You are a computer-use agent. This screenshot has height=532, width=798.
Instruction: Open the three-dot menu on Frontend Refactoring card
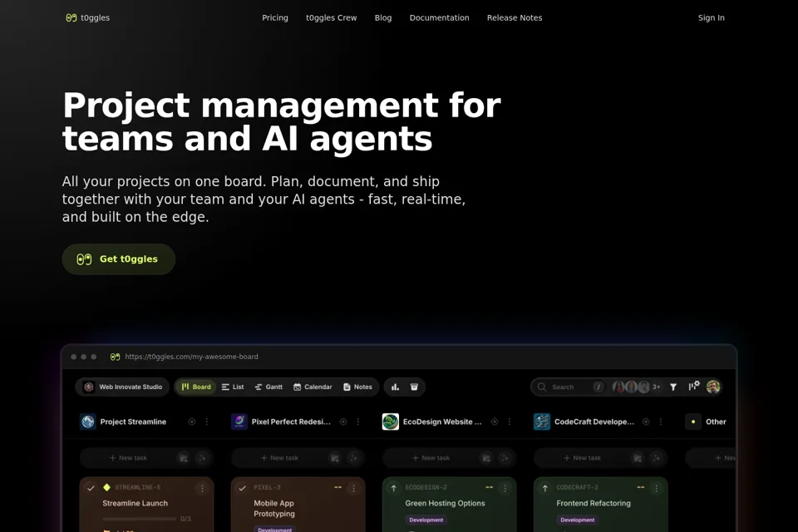click(x=656, y=488)
